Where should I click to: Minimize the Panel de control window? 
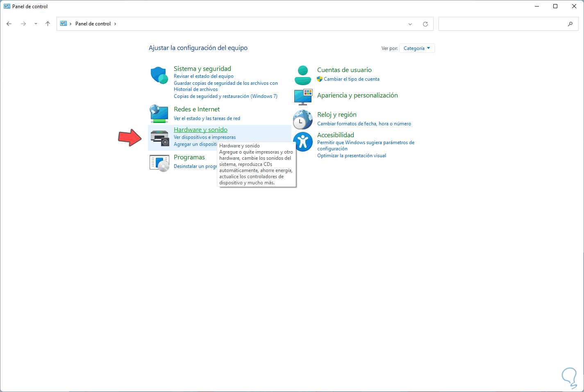click(536, 6)
